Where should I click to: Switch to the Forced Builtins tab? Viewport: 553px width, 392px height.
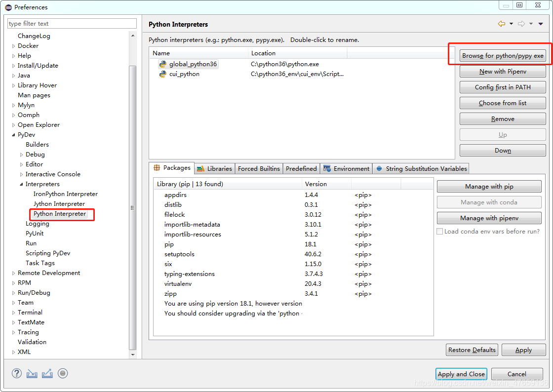(259, 168)
